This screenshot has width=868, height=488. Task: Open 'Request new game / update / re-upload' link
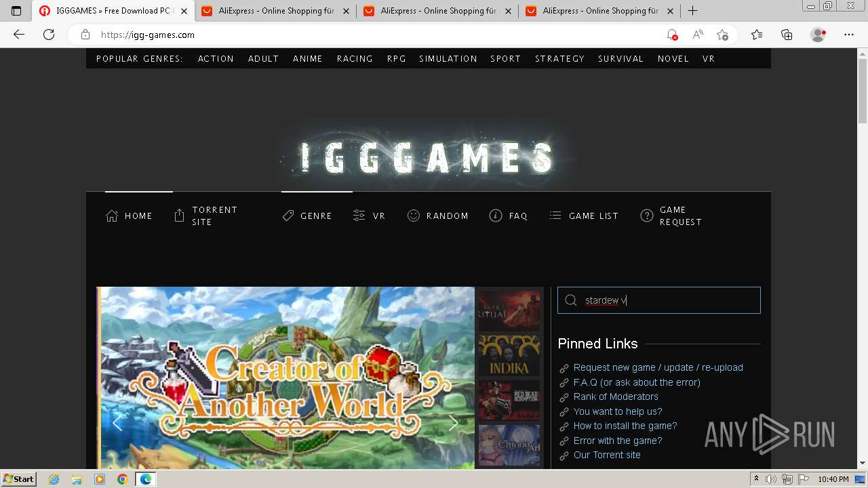(658, 367)
